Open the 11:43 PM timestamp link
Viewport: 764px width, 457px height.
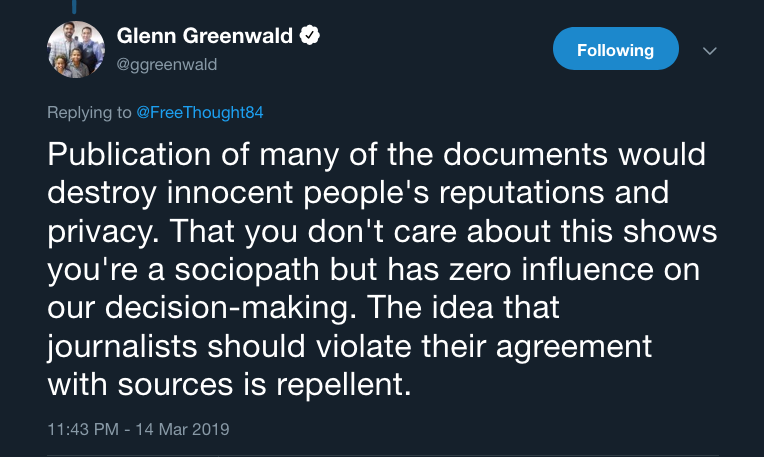coord(85,430)
